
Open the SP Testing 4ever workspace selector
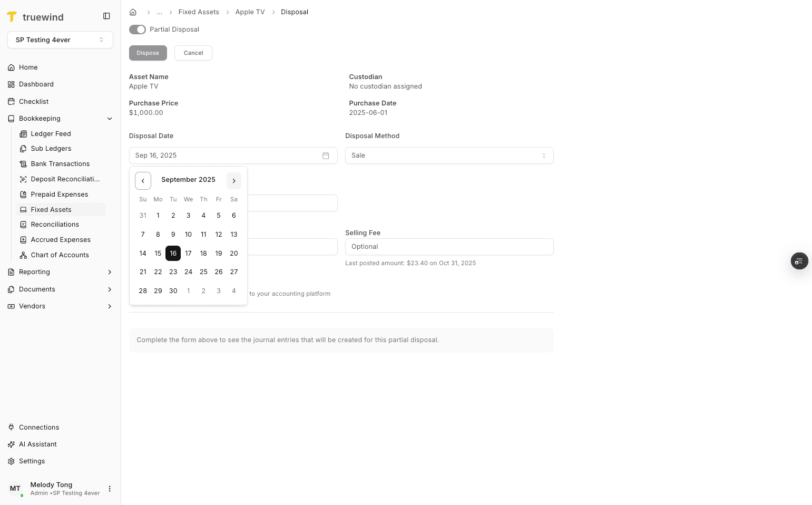pyautogui.click(x=60, y=40)
